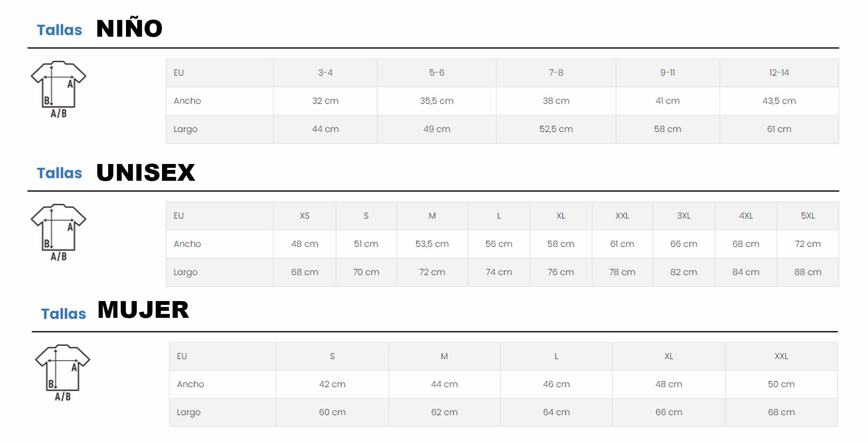Click the 64 cm length cell in Mujer
This screenshot has height=443, width=868.
[x=556, y=412]
